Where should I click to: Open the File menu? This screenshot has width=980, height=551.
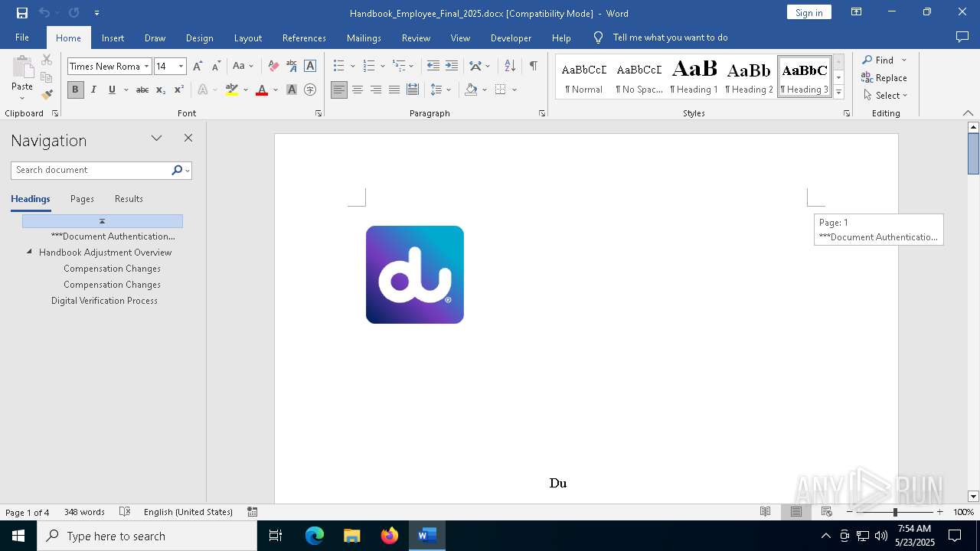[x=22, y=37]
